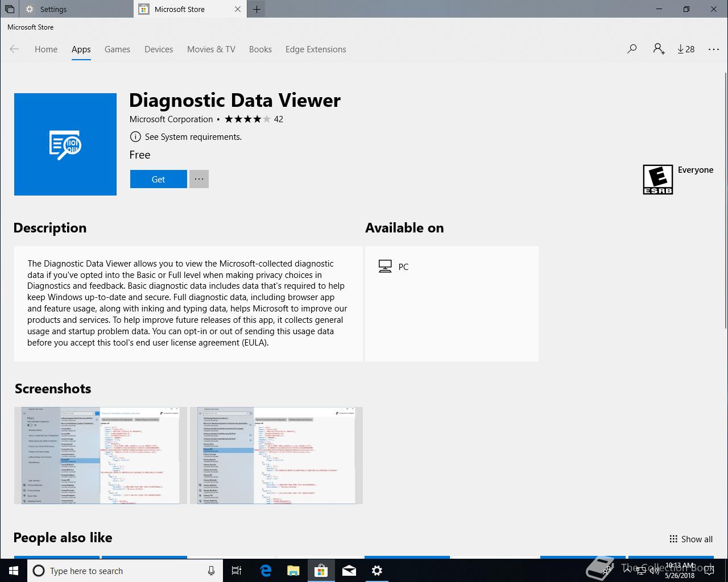Open the more options button beside Get
The width and height of the screenshot is (728, 582).
(x=198, y=179)
